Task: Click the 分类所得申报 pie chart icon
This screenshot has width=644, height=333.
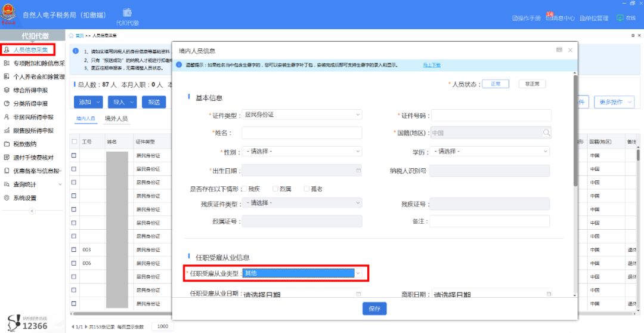Action: (x=6, y=104)
